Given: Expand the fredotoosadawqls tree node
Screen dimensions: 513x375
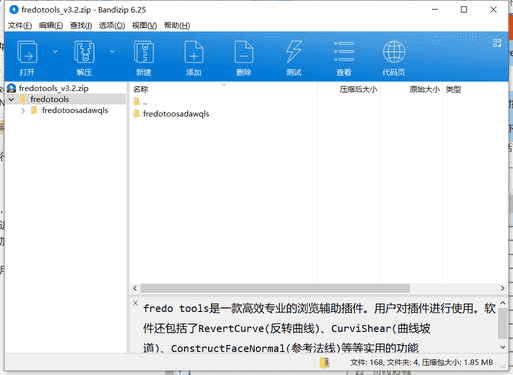Looking at the screenshot, I should [x=23, y=111].
